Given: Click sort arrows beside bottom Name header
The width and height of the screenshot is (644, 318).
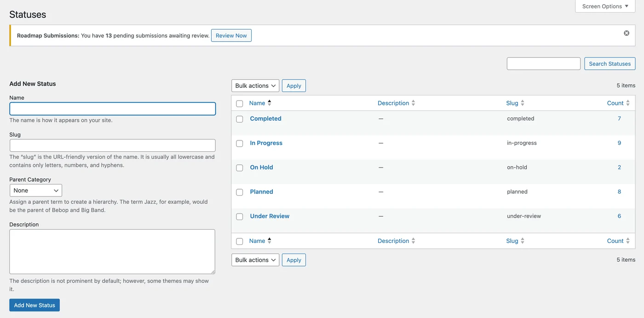Looking at the screenshot, I should [x=270, y=241].
